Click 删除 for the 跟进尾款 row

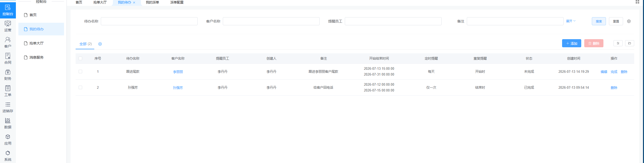pyautogui.click(x=624, y=72)
